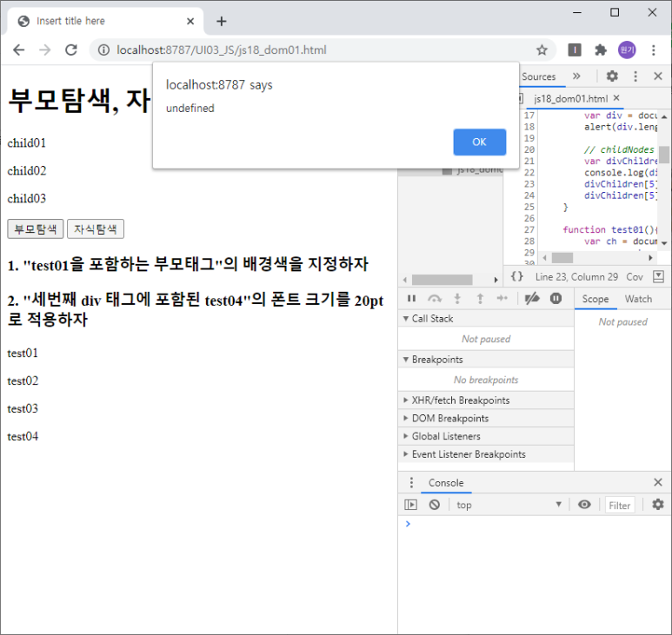Step out of current function
The image size is (672, 635).
(x=480, y=299)
